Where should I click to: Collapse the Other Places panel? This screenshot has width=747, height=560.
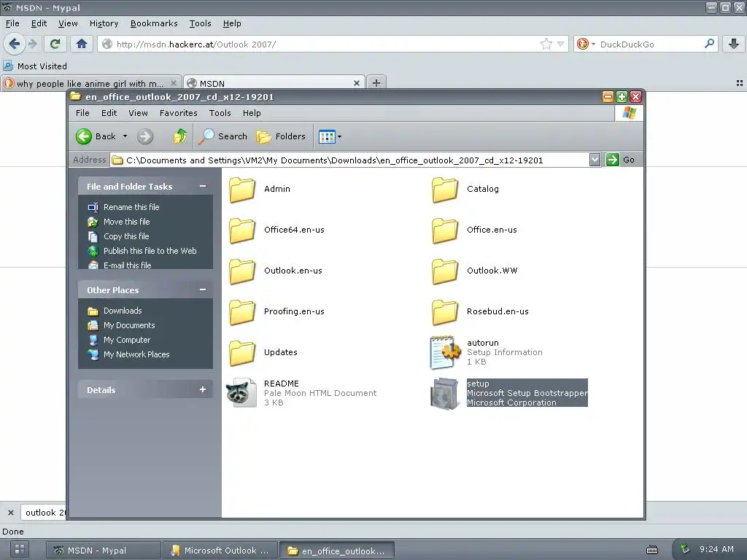[x=203, y=289]
